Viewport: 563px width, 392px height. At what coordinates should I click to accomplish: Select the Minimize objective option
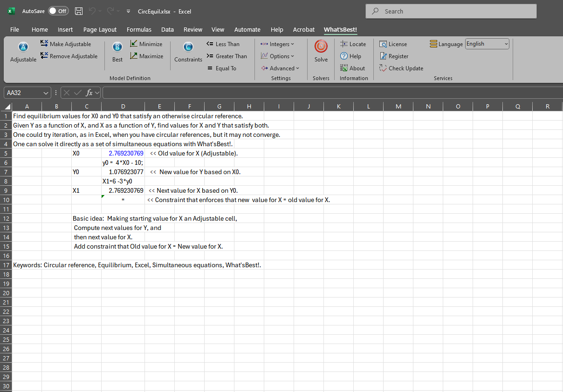click(146, 44)
